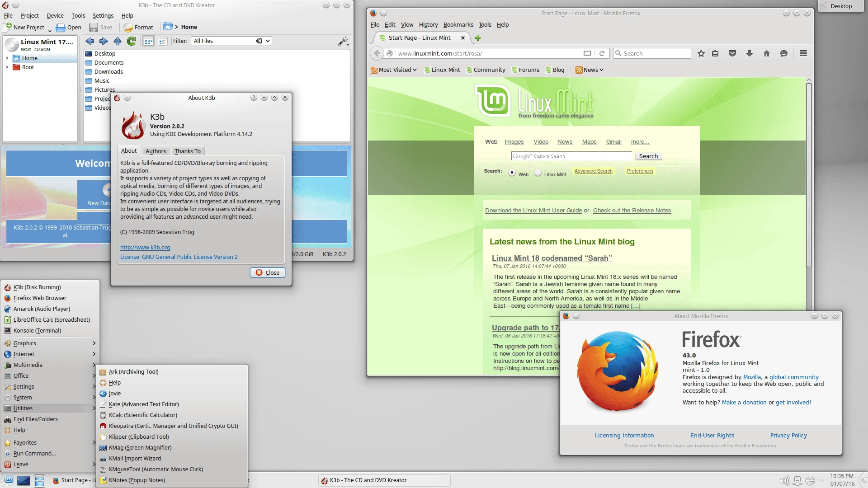The width and height of the screenshot is (868, 488).
Task: Click Firefox home icon
Action: click(767, 53)
